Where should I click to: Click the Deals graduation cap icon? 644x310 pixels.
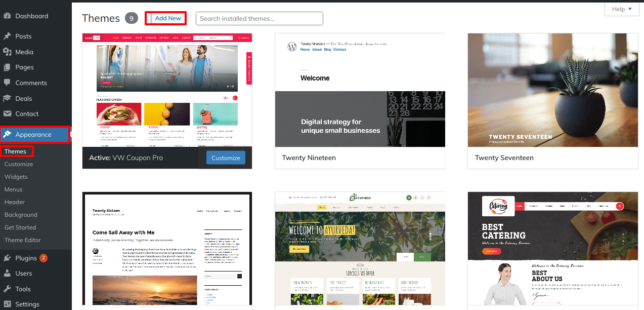[x=7, y=98]
